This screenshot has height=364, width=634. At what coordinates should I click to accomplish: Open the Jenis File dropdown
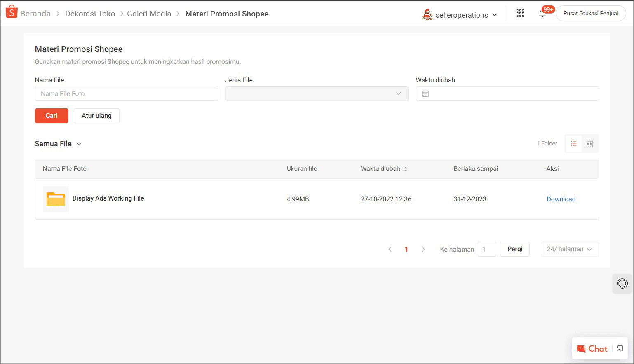(317, 93)
